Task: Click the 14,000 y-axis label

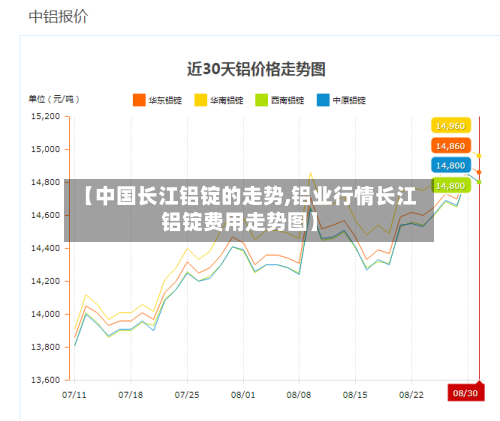Action: (x=46, y=314)
